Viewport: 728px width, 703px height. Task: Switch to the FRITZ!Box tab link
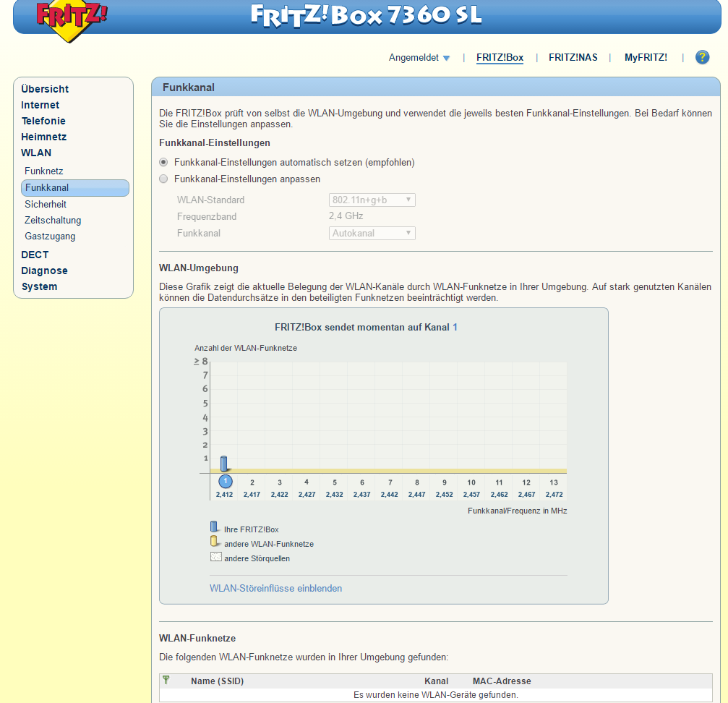pos(500,58)
